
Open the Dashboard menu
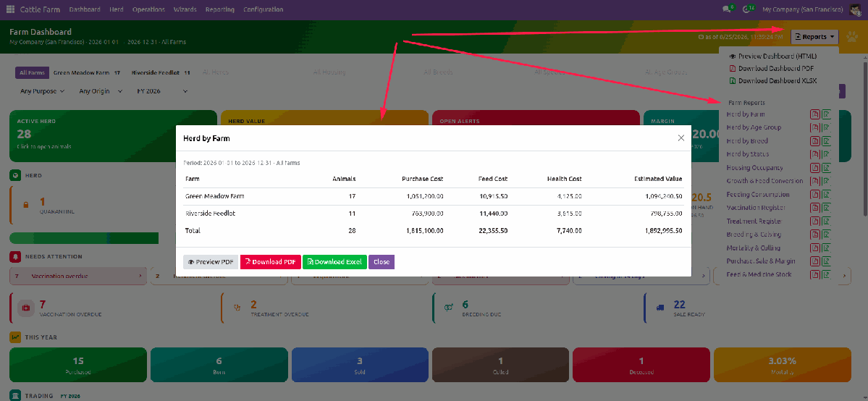(85, 9)
